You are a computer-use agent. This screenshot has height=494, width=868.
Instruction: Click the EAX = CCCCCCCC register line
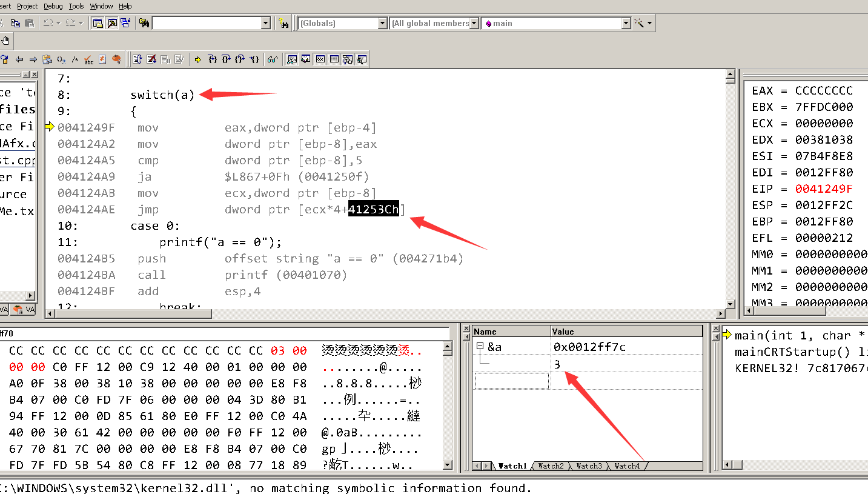802,91
